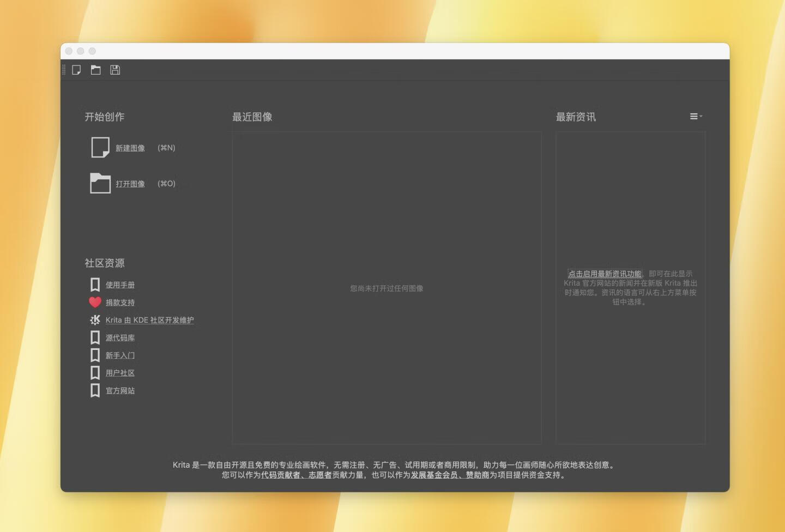Viewport: 785px width, 532px height.
Task: Click the bookmark icon beside 源代码库
Action: tap(95, 337)
